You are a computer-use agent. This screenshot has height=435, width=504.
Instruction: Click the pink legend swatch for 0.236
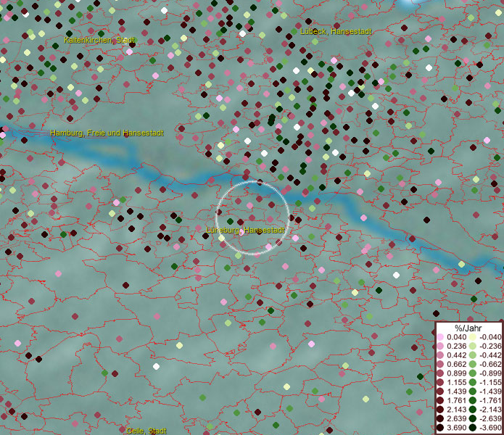pyautogui.click(x=440, y=346)
